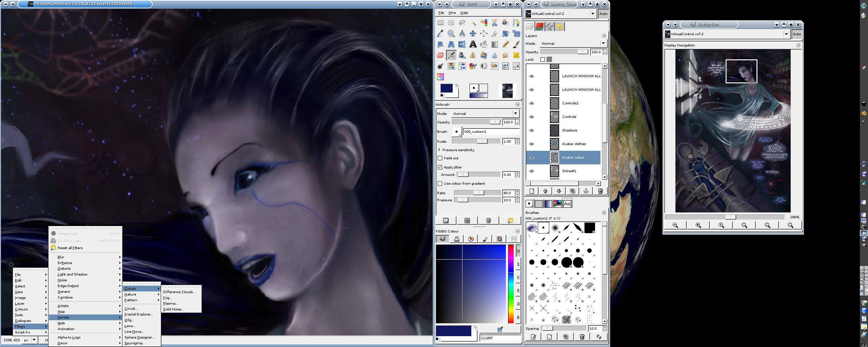Click Auto button in Layers dialog
Viewport: 868px width, 347px height.
click(x=603, y=14)
